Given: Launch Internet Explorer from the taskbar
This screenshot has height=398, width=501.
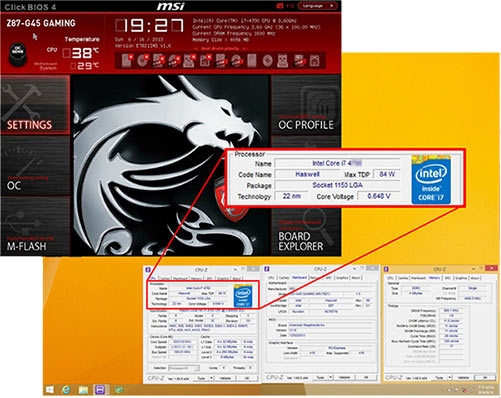Looking at the screenshot, I should click(66, 390).
